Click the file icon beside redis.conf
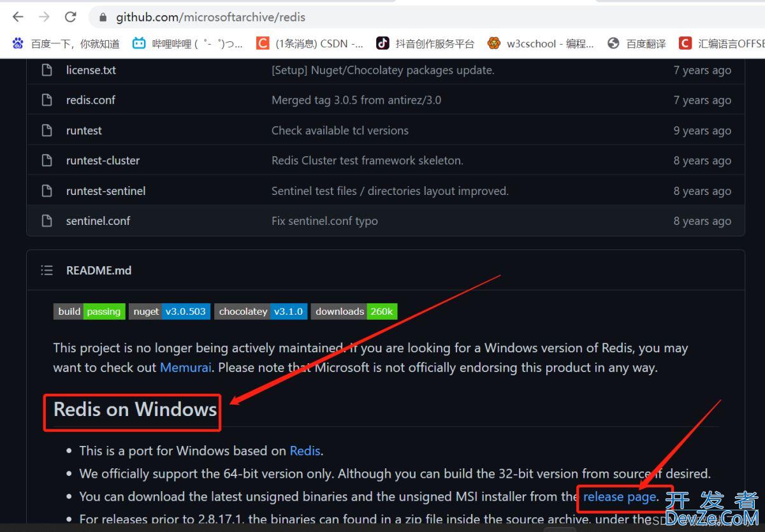This screenshot has height=532, width=765. (x=47, y=100)
